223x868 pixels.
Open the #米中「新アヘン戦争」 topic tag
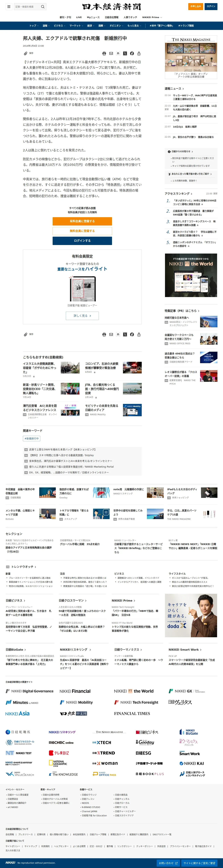pyautogui.click(x=162, y=26)
